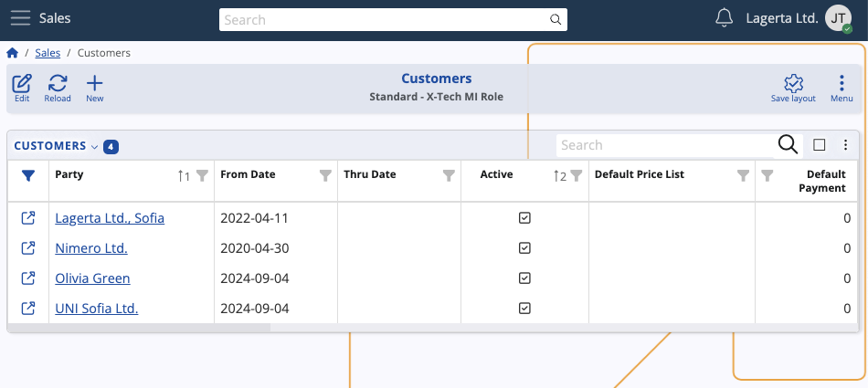Toggle Active checkbox for Lagerta Ltd., Sofia

coord(524,218)
